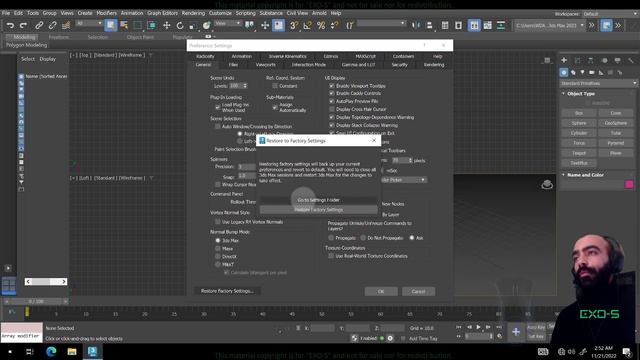
Task: Open the Workspaces Default dropdown
Action: tap(609, 13)
